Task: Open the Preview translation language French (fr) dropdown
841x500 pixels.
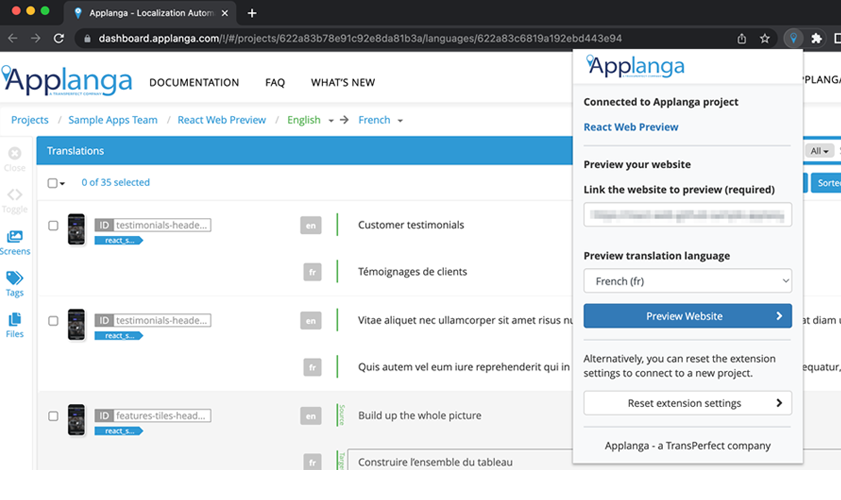Action: click(688, 281)
